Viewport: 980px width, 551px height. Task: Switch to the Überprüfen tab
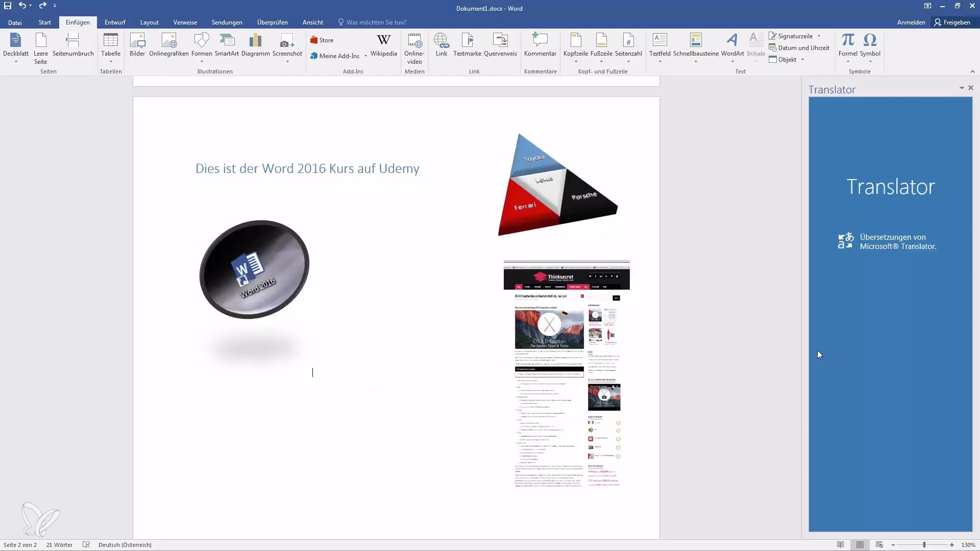point(273,22)
